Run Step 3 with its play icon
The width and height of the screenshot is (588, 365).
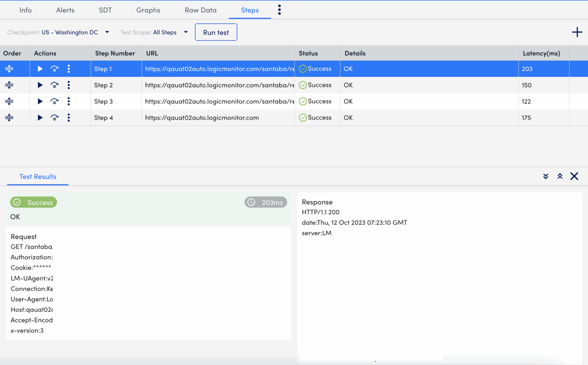tap(40, 101)
